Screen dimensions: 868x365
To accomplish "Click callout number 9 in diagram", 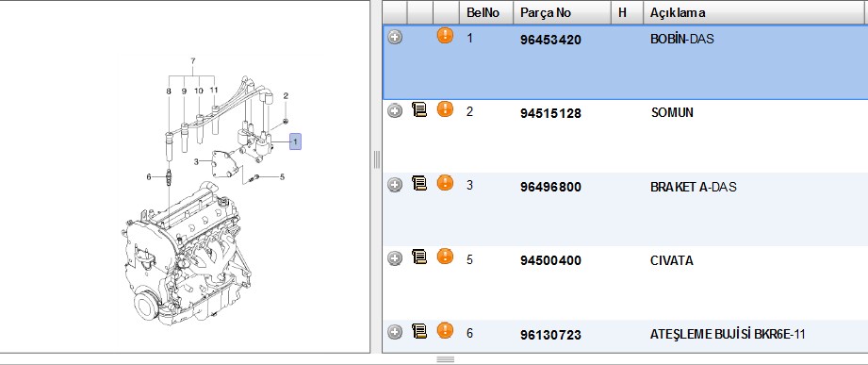I will point(184,91).
